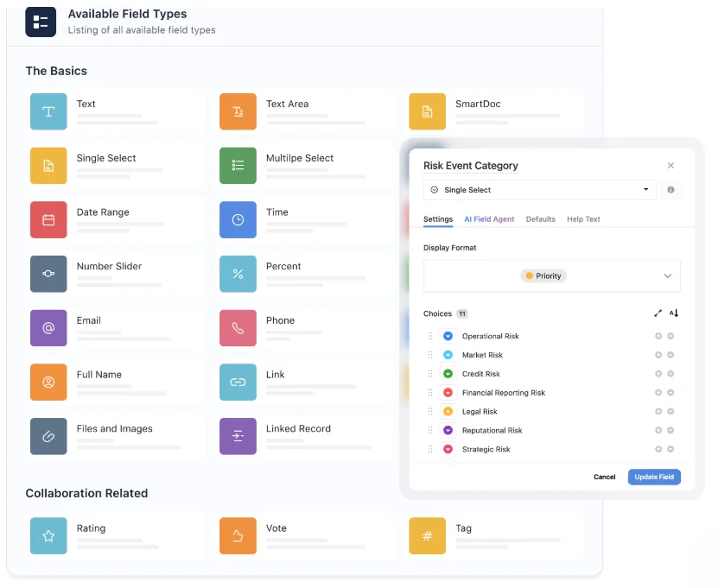
Task: Add a choice after Market Risk
Action: click(658, 355)
